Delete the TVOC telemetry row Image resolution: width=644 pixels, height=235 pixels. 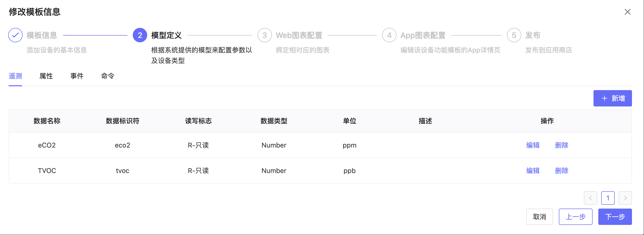coord(562,171)
